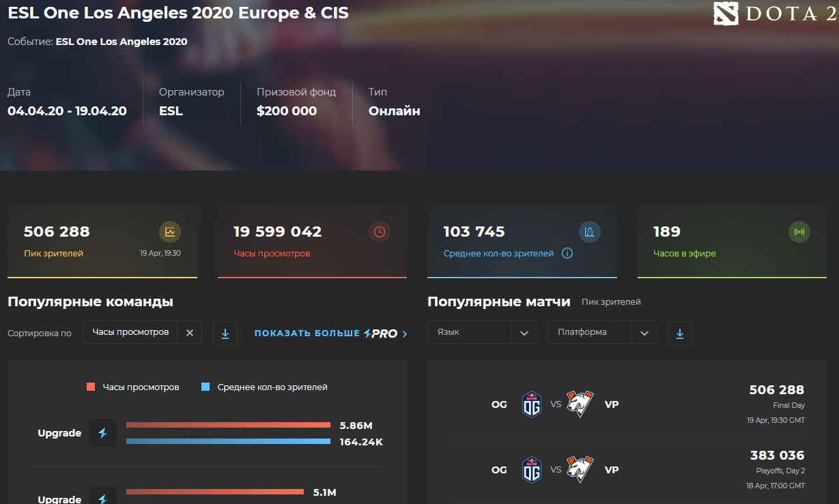
Task: Click the 189 airtime hours value
Action: [667, 232]
